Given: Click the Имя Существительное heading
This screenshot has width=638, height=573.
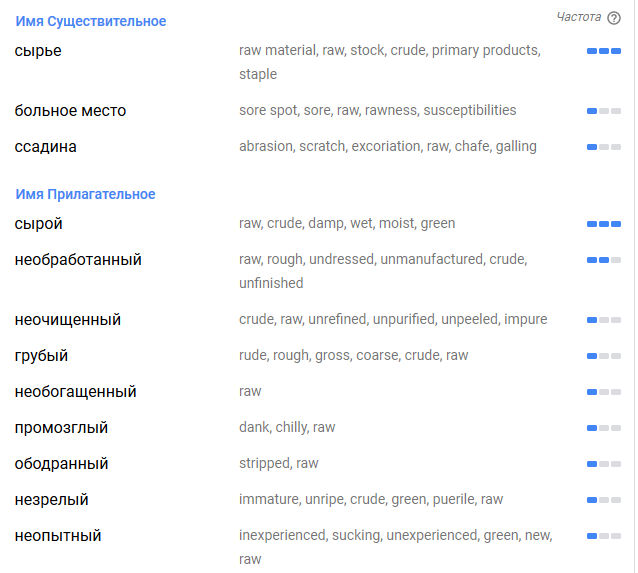Looking at the screenshot, I should (91, 21).
